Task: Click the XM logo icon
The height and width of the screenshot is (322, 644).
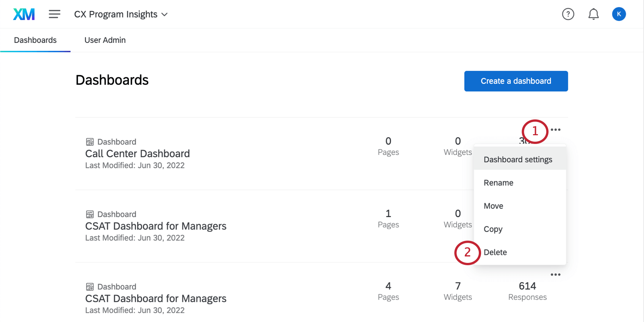Action: 24,14
